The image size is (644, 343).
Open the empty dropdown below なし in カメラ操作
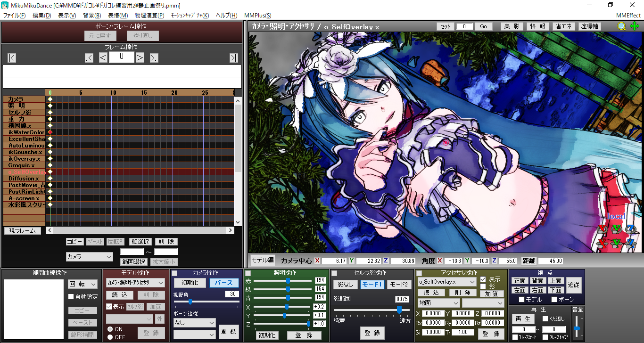coord(194,334)
